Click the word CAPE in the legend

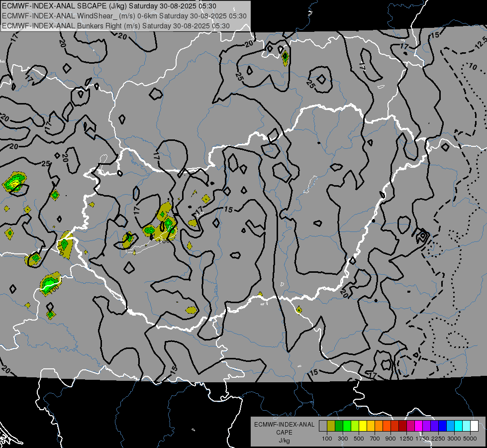(x=284, y=433)
